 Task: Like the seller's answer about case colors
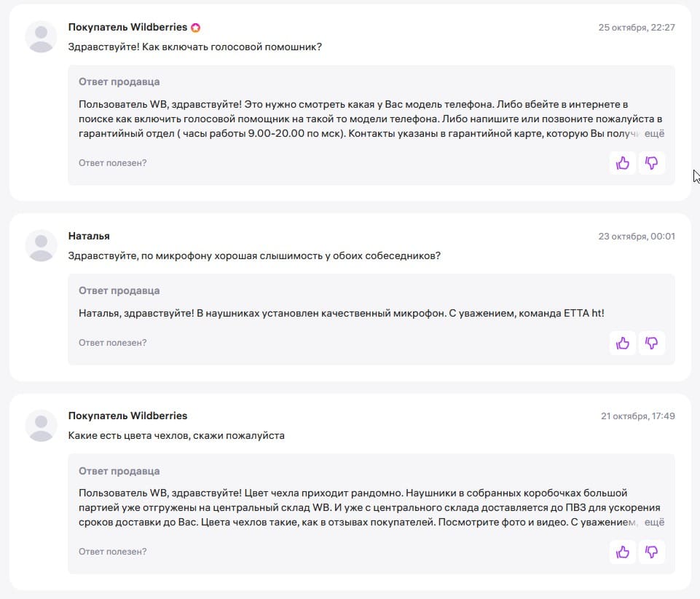point(623,552)
